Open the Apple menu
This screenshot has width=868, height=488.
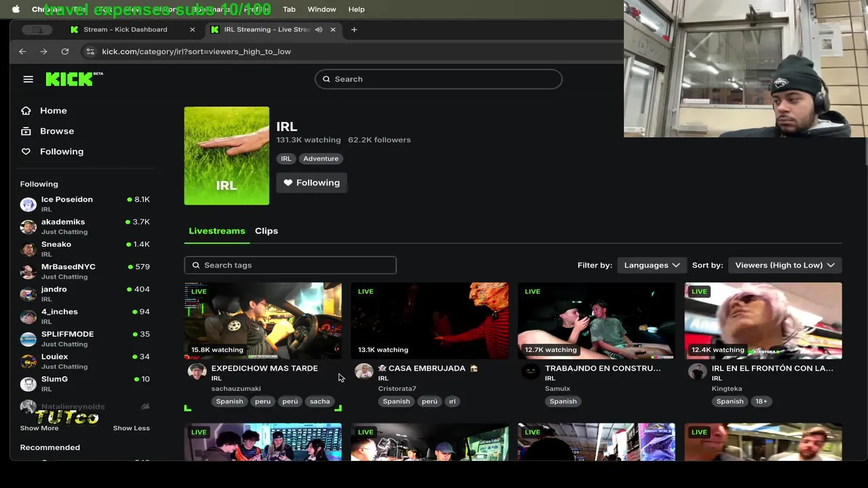coord(16,9)
